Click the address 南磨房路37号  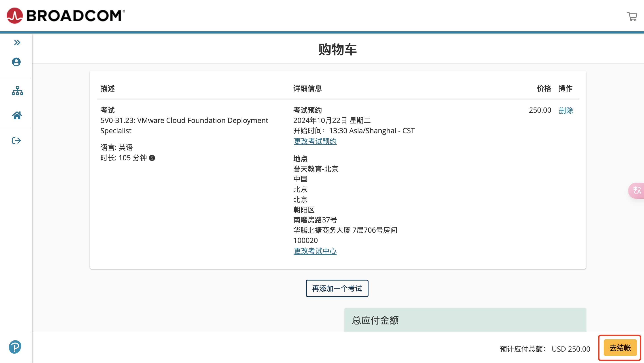[315, 220]
